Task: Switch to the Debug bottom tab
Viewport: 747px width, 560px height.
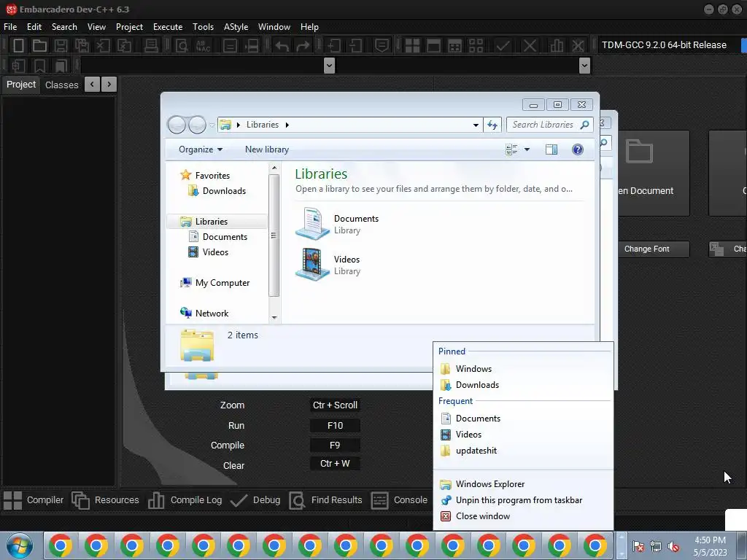Action: click(256, 500)
